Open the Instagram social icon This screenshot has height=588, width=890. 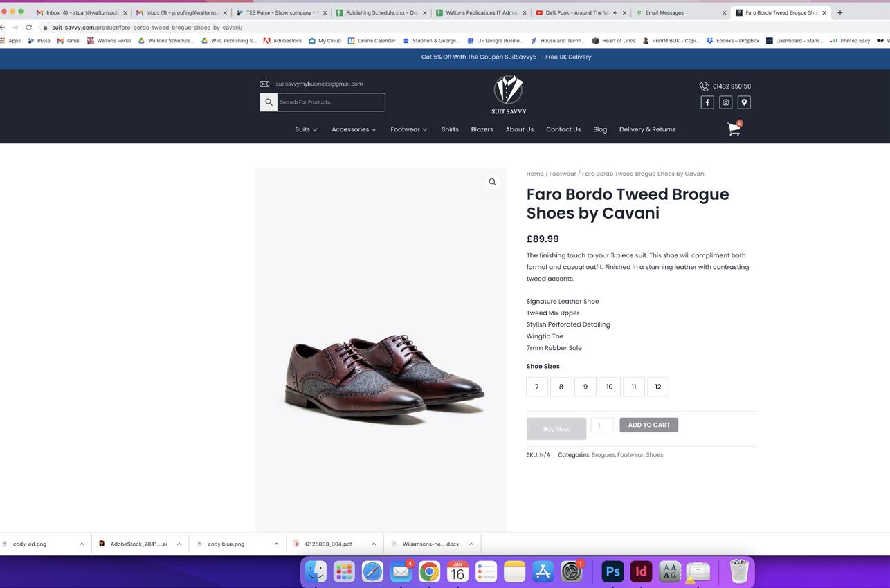point(726,102)
